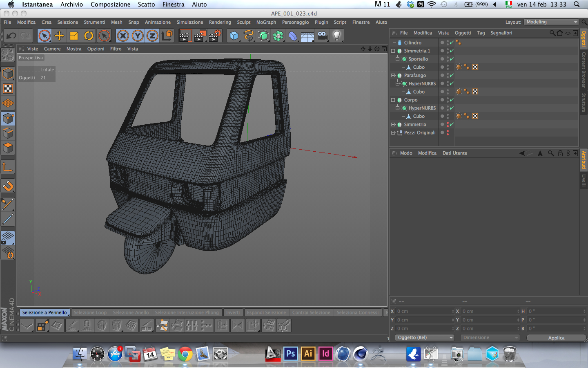Choose the Scale tool
Viewport: 588px width, 368px height.
(74, 36)
